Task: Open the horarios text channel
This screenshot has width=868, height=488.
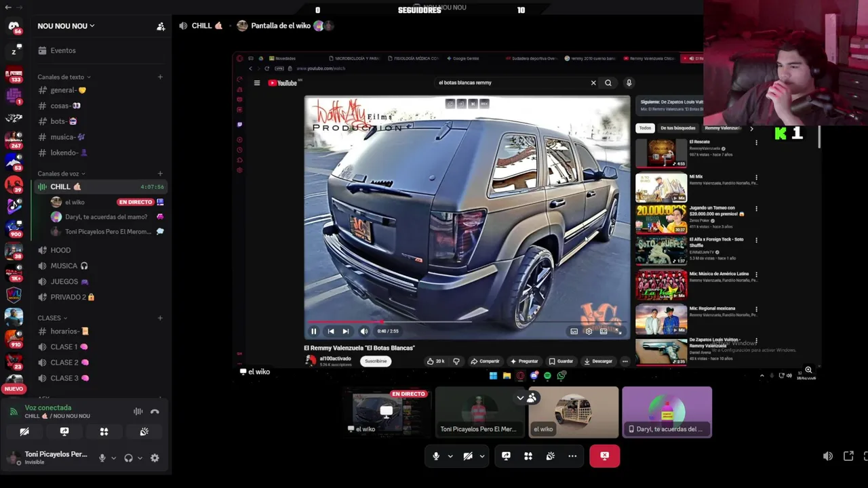Action: [x=100, y=331]
